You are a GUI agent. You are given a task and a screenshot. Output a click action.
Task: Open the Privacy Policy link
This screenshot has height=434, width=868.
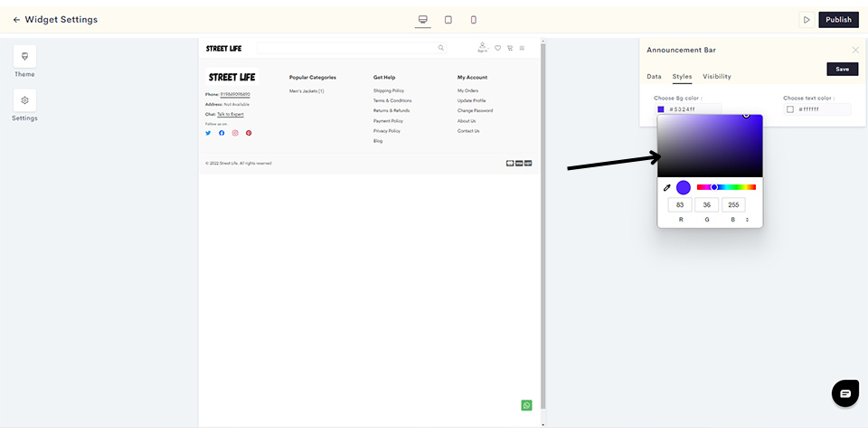tap(387, 131)
